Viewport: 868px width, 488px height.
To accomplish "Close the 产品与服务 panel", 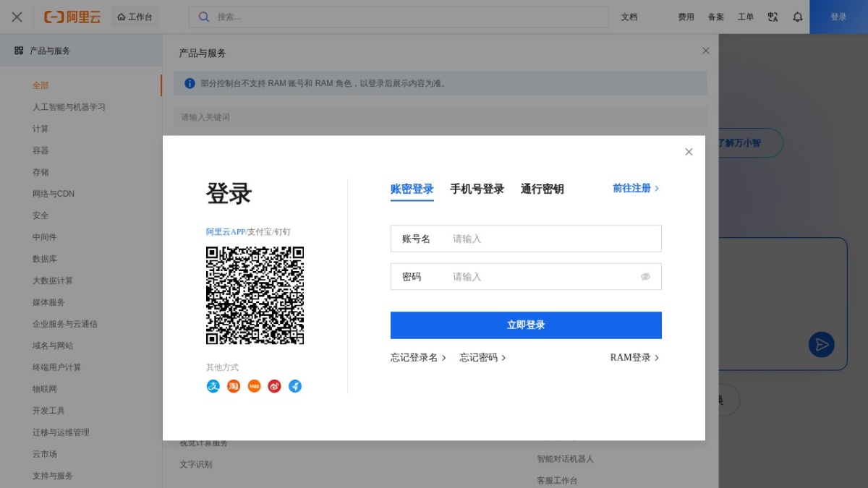I will (x=706, y=51).
